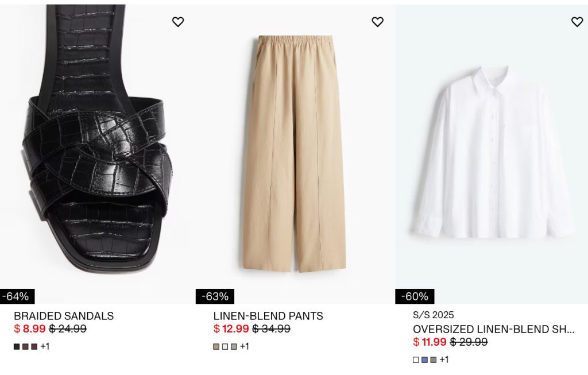
Task: Click heart icon on Linen-Blend Pants
Action: (x=377, y=22)
